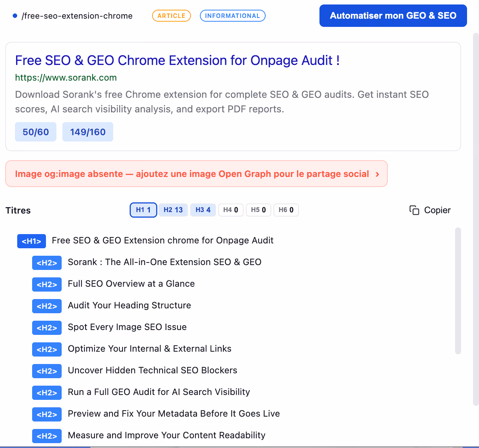Toggle the H4 0 heading filter

point(231,210)
